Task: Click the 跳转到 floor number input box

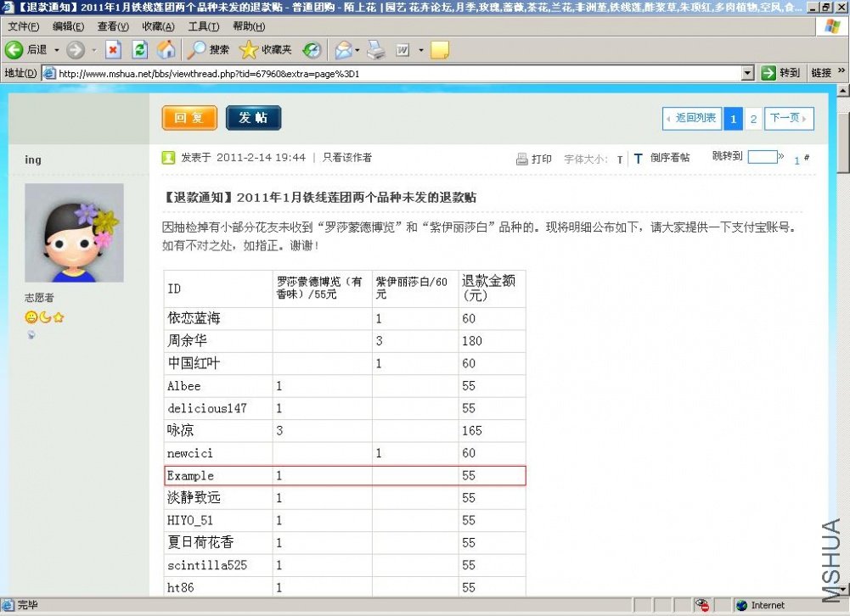Action: point(762,157)
